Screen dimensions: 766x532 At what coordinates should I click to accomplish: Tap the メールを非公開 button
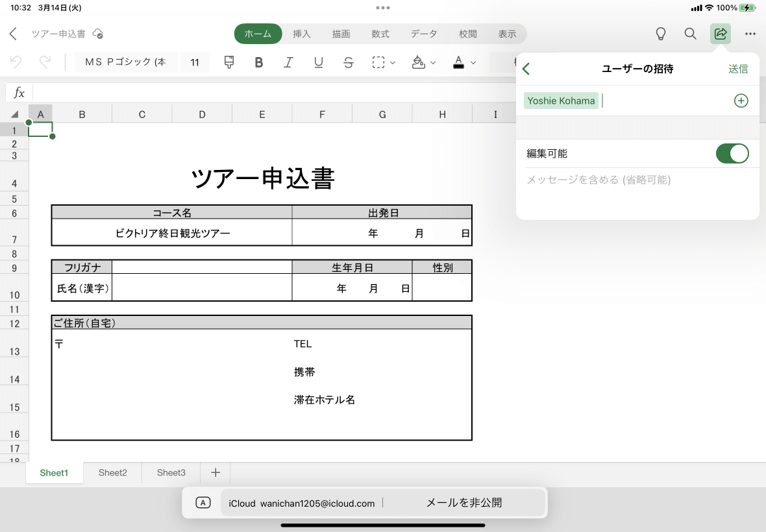[463, 503]
